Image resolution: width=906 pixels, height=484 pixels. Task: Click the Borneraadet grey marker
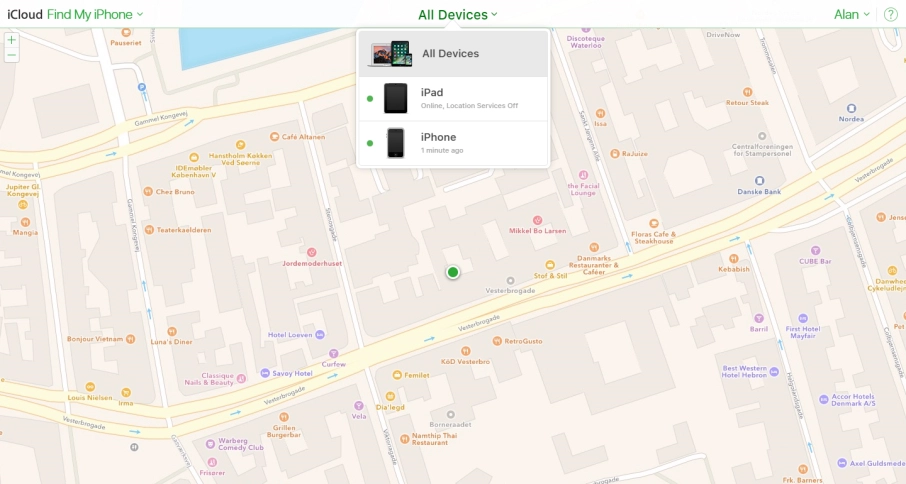(x=451, y=414)
